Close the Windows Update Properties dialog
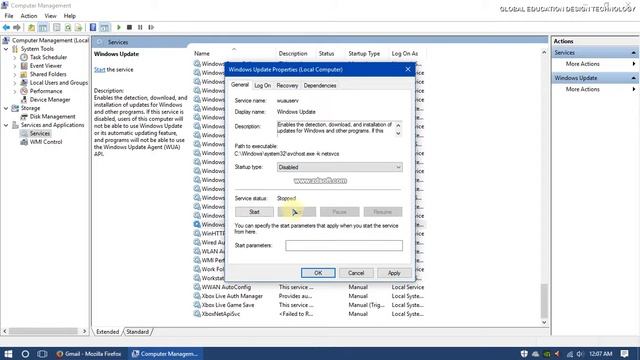Screen dimensions: 640x360 pyautogui.click(x=408, y=69)
